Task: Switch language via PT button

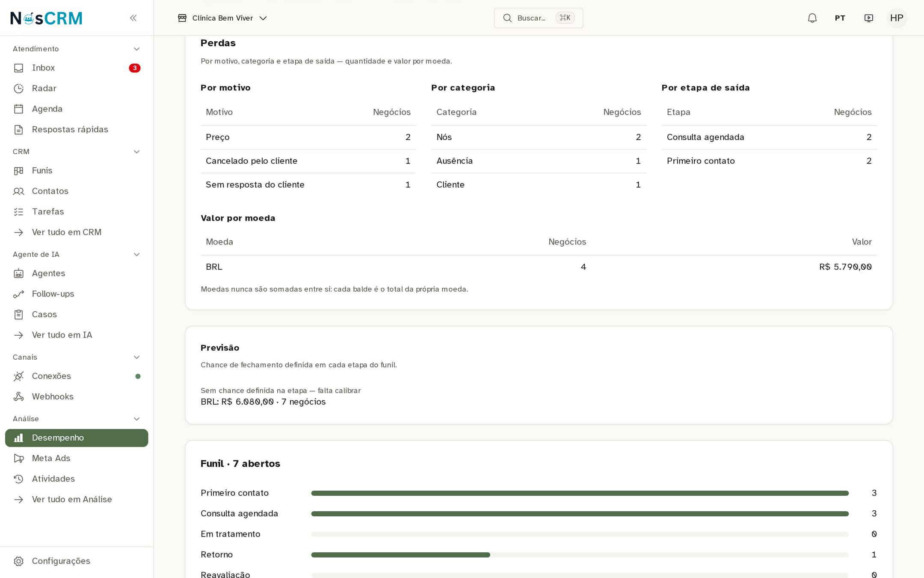Action: tap(840, 18)
